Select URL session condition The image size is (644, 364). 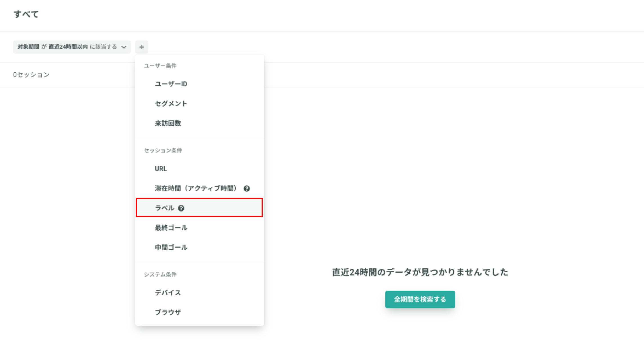pyautogui.click(x=200, y=169)
